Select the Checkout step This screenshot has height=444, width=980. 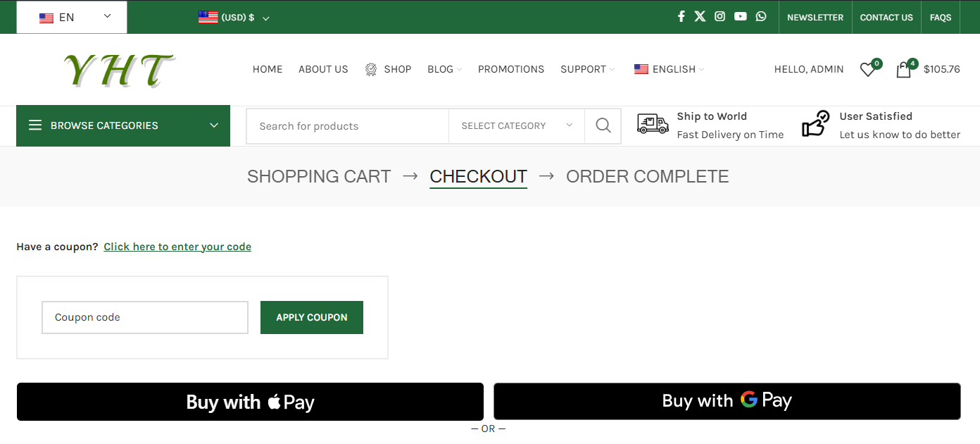tap(479, 176)
